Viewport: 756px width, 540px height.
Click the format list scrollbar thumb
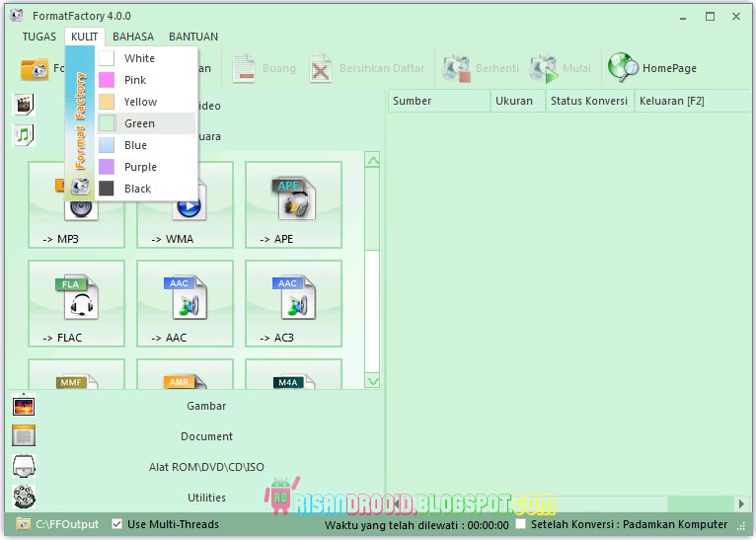click(x=373, y=208)
